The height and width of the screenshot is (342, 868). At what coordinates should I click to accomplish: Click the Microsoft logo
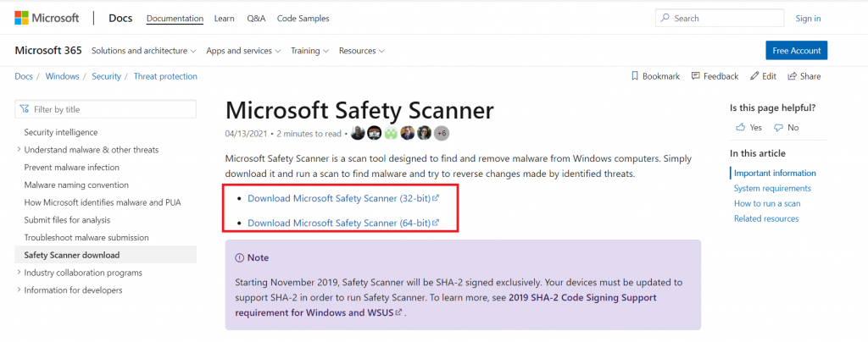(47, 19)
